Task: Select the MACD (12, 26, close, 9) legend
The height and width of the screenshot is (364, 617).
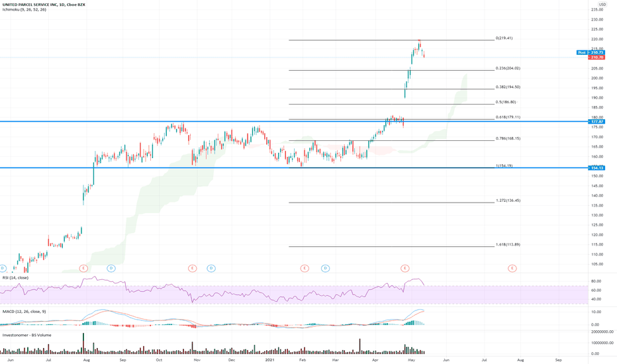Action: tap(24, 311)
